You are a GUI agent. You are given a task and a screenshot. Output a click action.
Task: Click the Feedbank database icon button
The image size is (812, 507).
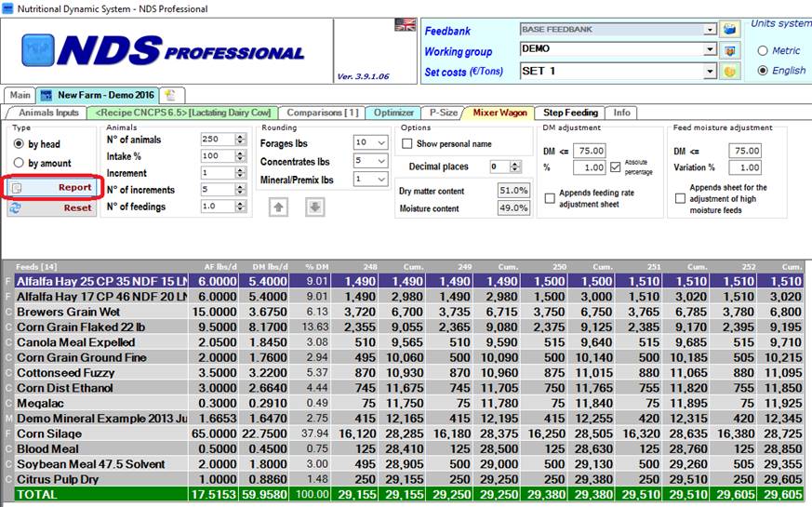click(729, 29)
